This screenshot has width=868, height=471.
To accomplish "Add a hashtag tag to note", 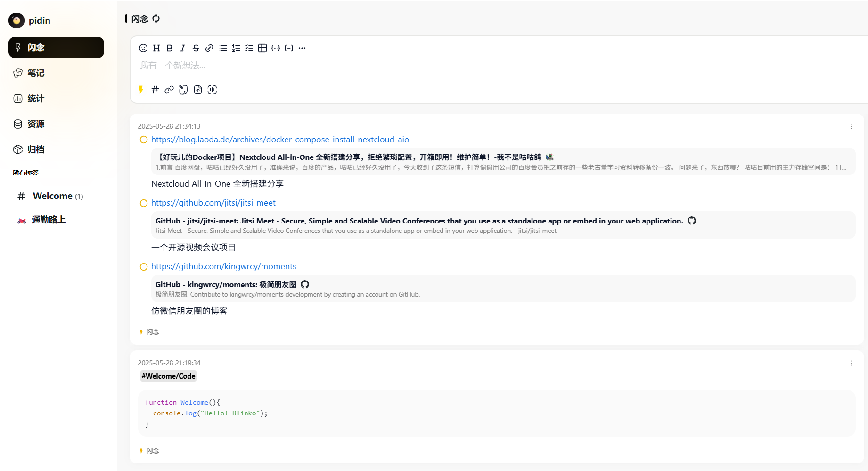I will tap(155, 90).
